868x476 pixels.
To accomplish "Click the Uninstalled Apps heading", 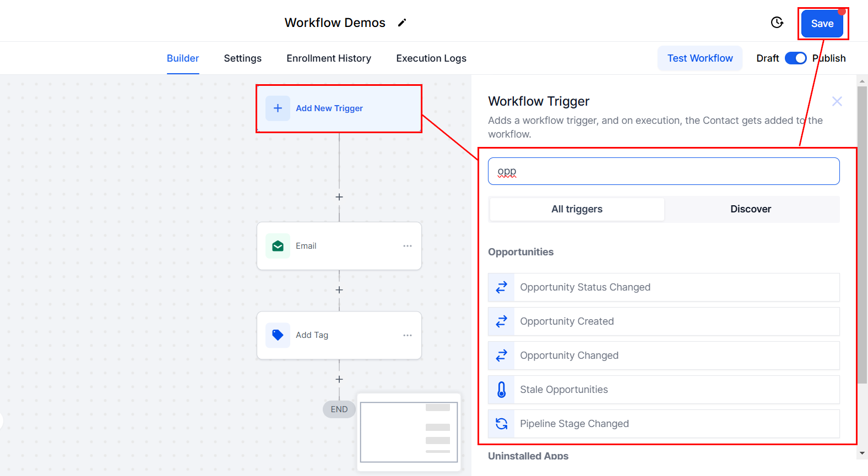I will tap(528, 456).
